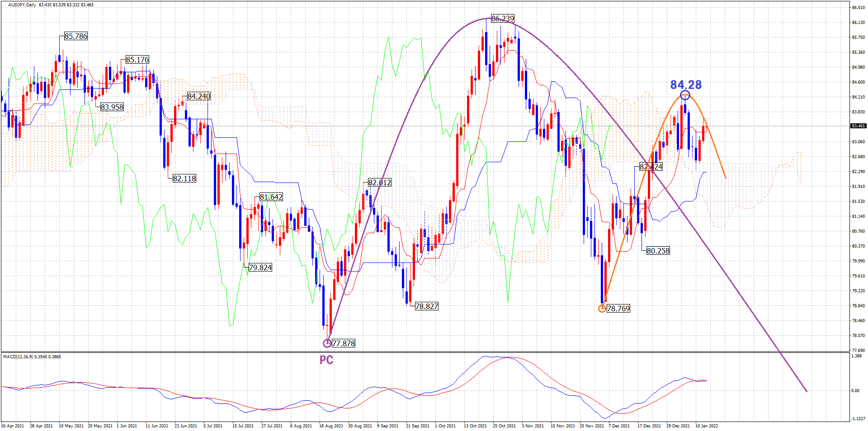
Task: Click the 78.827 price label
Action: tap(426, 306)
